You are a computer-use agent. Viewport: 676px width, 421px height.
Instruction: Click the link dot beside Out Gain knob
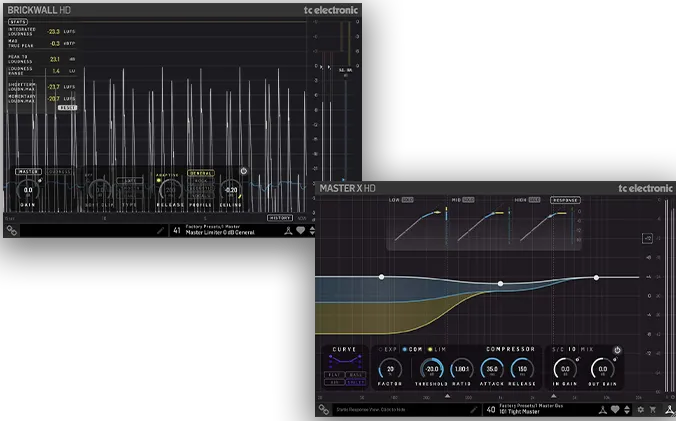click(x=615, y=359)
